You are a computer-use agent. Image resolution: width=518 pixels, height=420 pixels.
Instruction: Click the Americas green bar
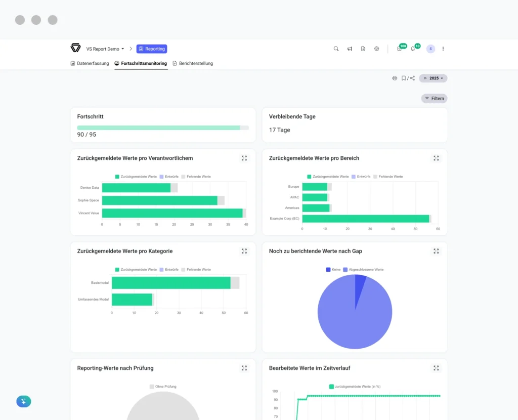click(x=316, y=208)
